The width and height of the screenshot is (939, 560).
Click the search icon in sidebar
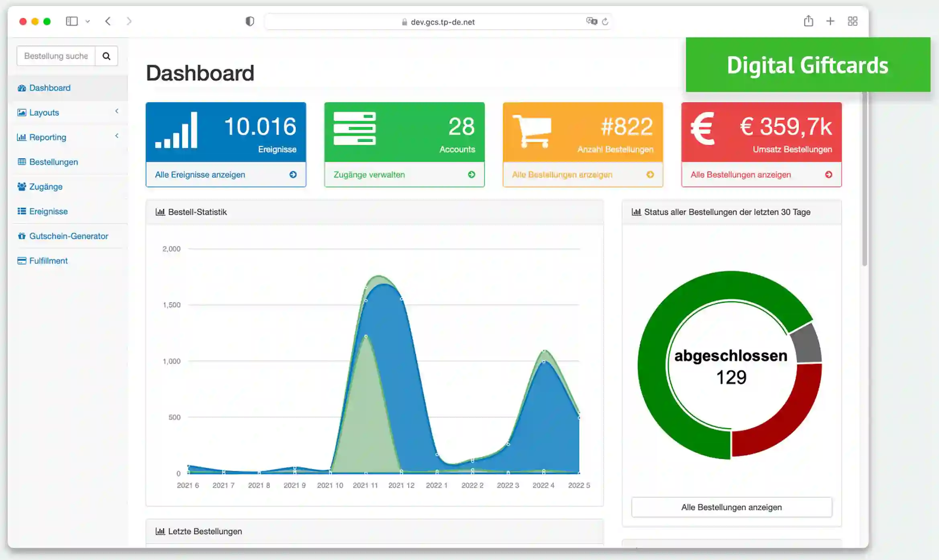tap(106, 56)
